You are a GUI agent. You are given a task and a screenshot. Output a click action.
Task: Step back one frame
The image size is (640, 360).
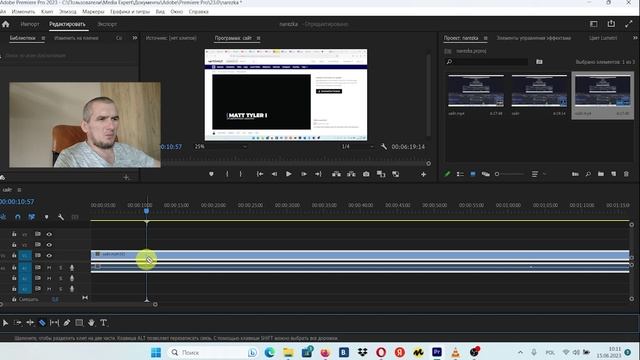274,174
